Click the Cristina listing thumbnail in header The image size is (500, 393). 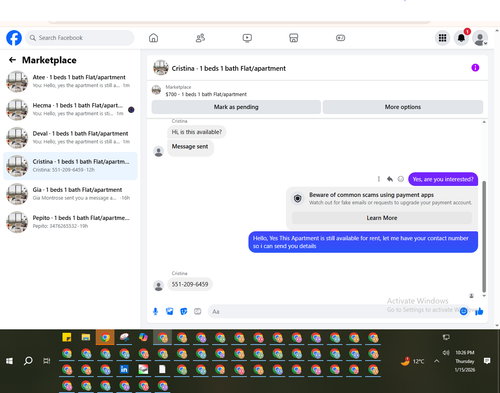pos(161,68)
